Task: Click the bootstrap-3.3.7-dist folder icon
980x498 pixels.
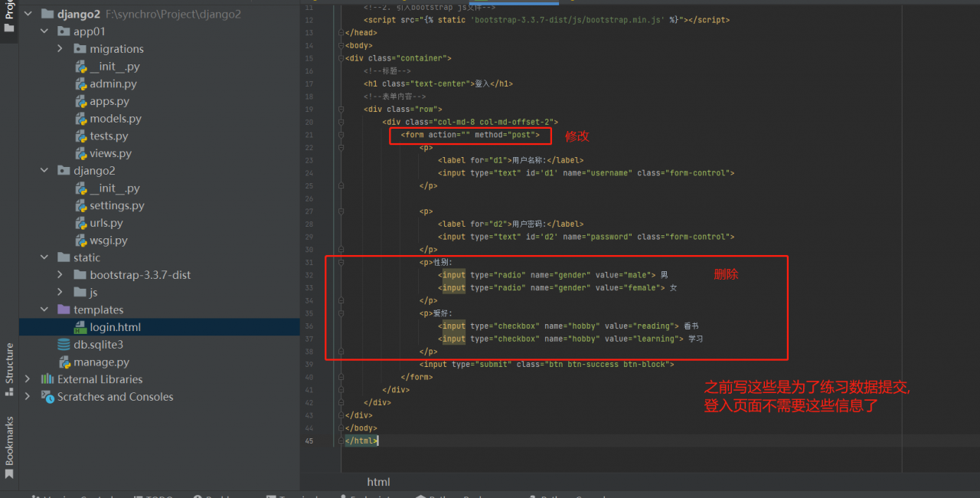Action: (x=80, y=275)
